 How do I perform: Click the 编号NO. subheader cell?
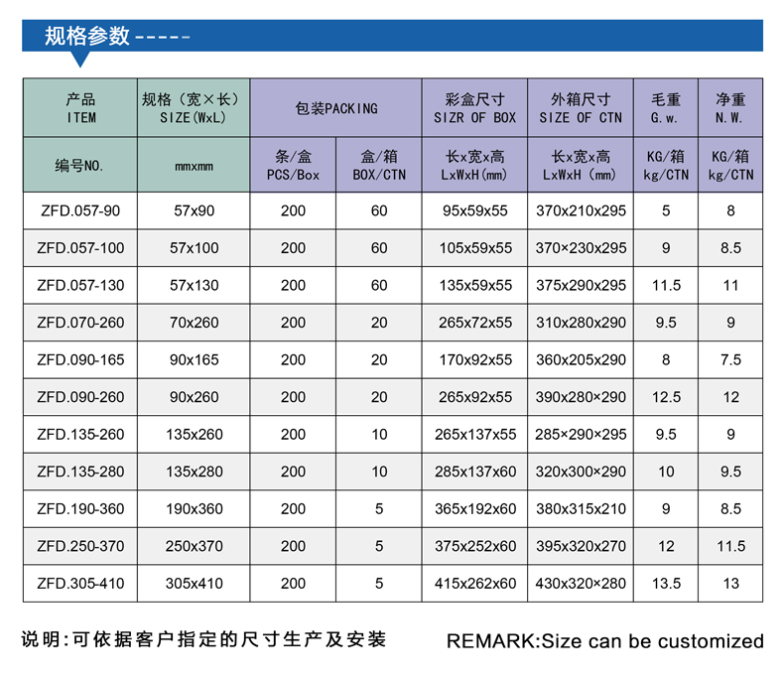(80, 165)
